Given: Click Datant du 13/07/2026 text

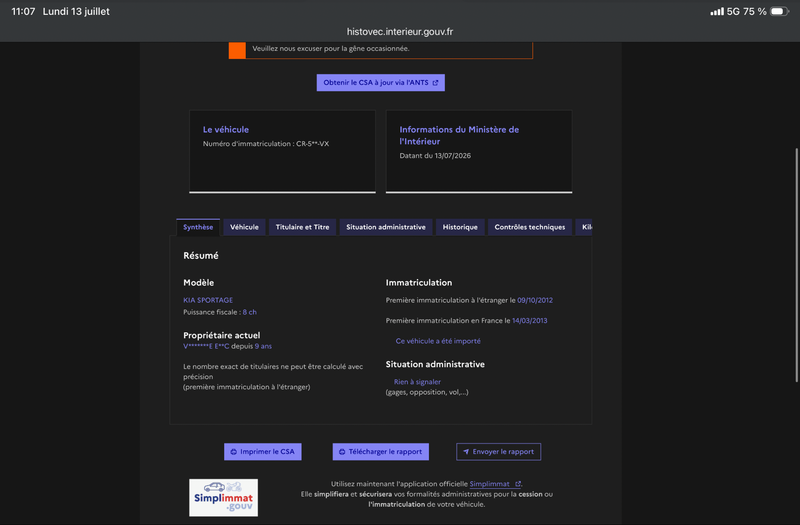Looking at the screenshot, I should (435, 156).
